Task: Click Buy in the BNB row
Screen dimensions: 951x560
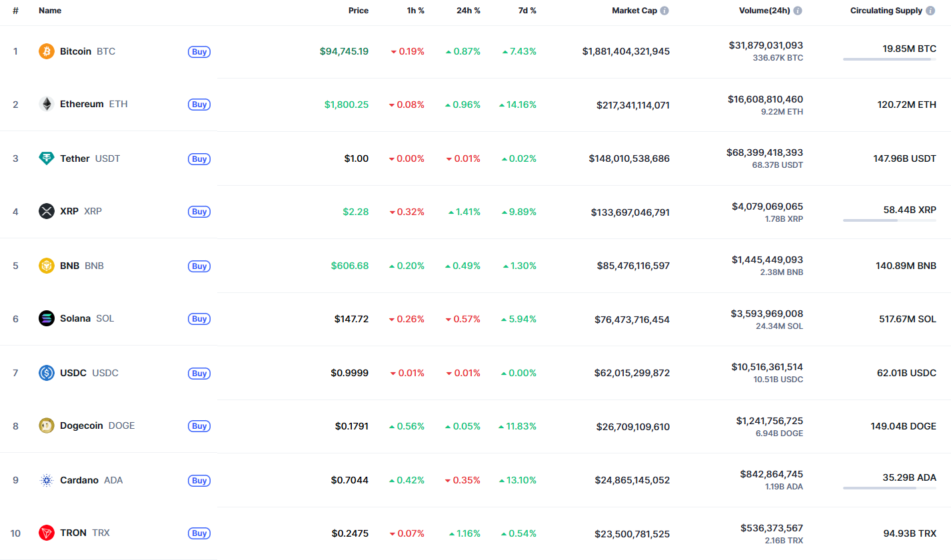Action: (x=199, y=266)
